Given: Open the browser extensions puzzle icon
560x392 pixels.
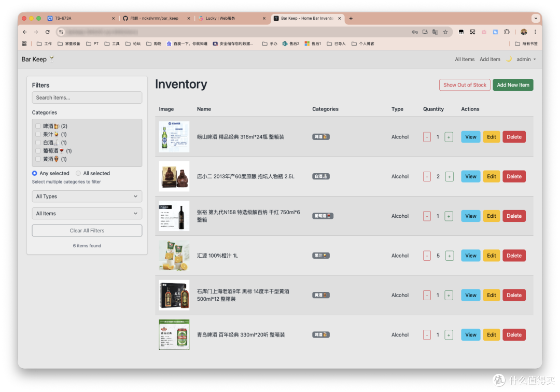Looking at the screenshot, I should click(x=507, y=32).
